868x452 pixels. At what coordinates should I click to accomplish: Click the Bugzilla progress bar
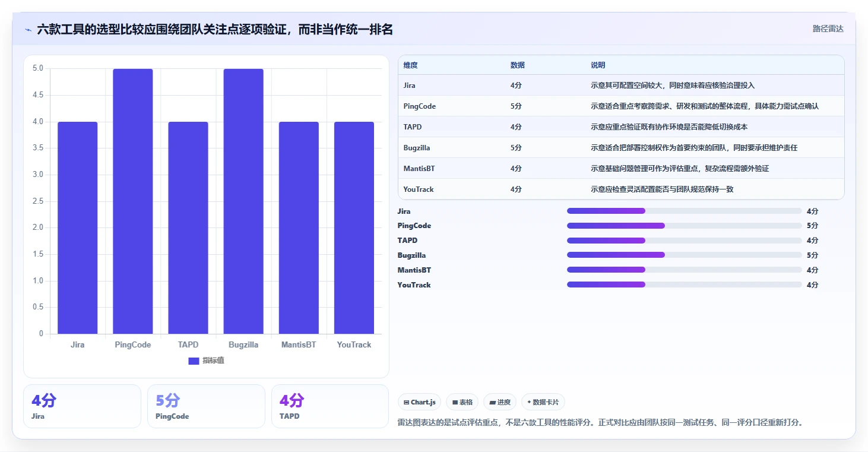point(685,255)
